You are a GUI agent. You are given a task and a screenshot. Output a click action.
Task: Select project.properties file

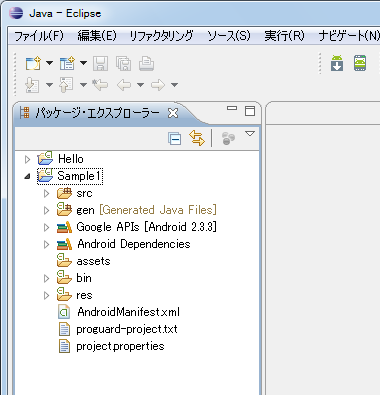(x=120, y=346)
